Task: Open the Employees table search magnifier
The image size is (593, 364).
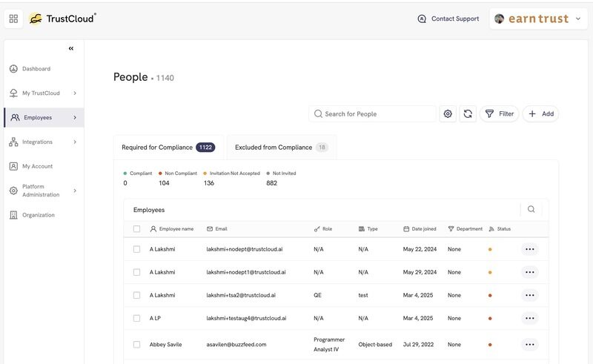Action: pyautogui.click(x=531, y=209)
